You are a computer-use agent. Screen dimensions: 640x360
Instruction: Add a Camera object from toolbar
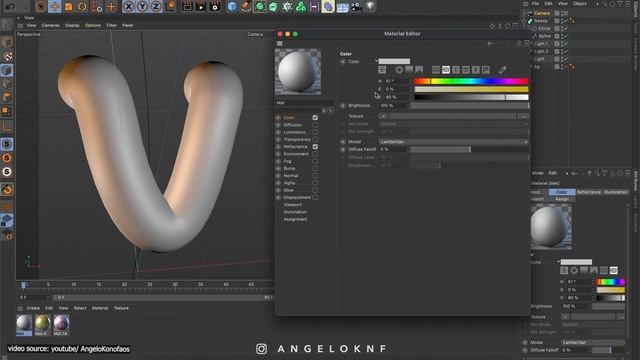(x=356, y=7)
